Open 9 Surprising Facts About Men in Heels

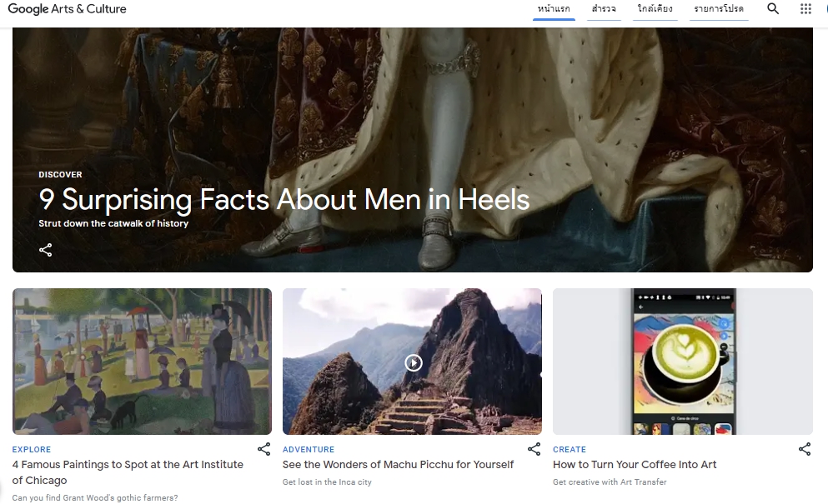point(284,199)
